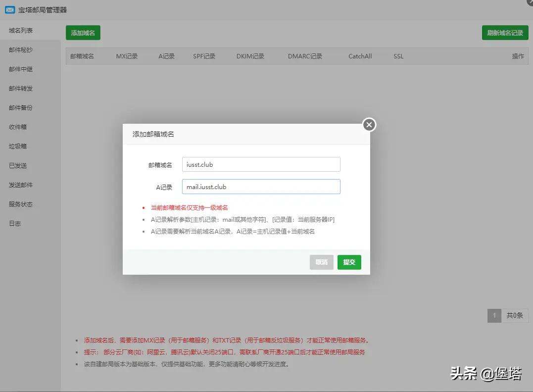Open the 日志 log section
This screenshot has width=533, height=392.
(x=20, y=223)
